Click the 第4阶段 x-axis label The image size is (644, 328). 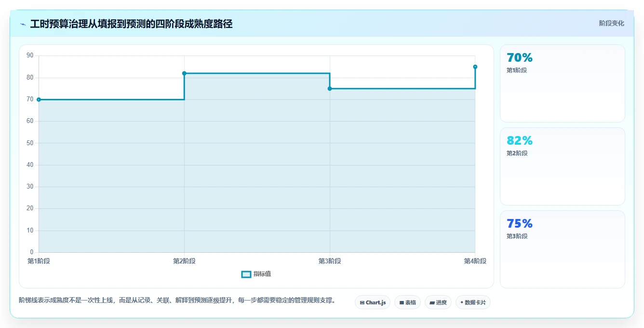coord(475,261)
